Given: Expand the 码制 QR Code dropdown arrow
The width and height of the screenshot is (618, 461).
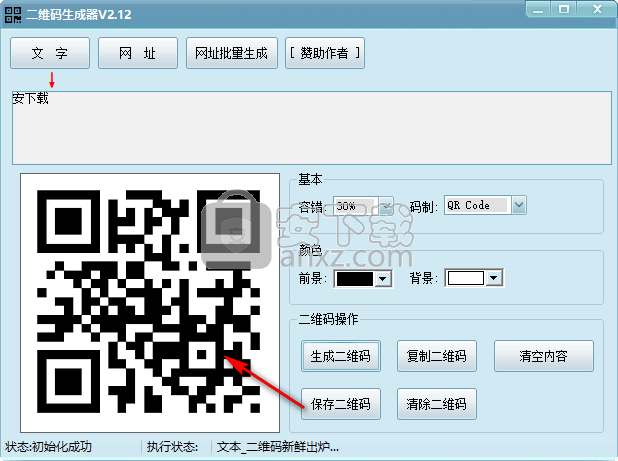Looking at the screenshot, I should coord(519,205).
